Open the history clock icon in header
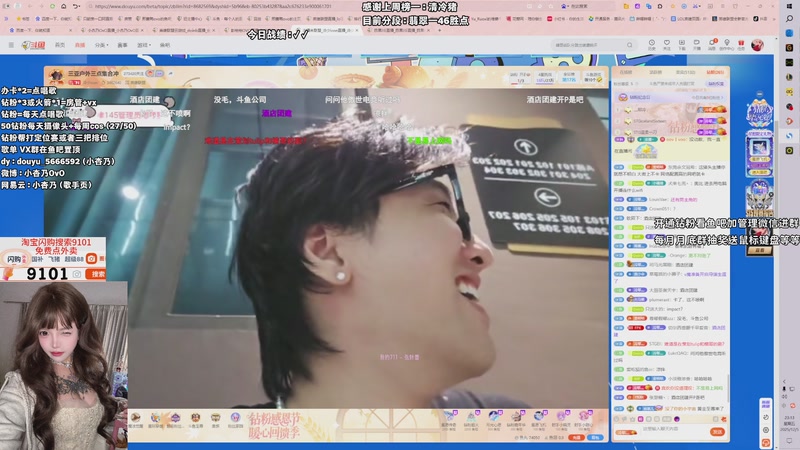The image size is (800, 450). click(x=652, y=45)
